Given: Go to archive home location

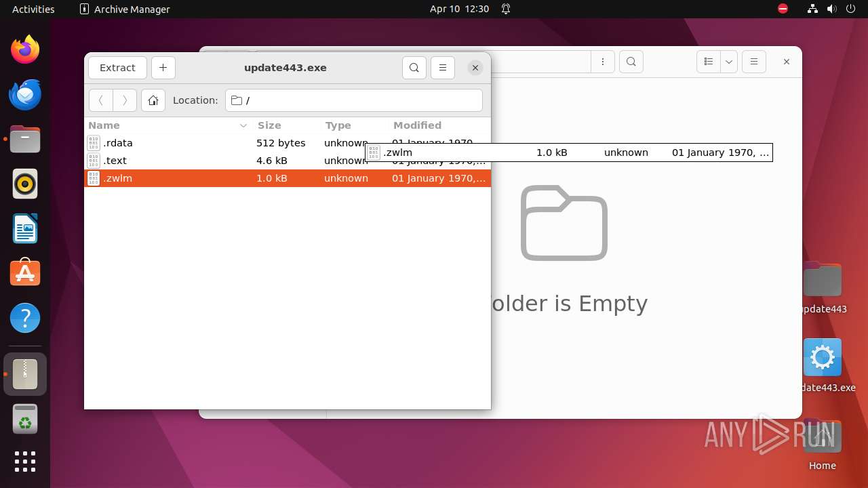Looking at the screenshot, I should coord(153,100).
